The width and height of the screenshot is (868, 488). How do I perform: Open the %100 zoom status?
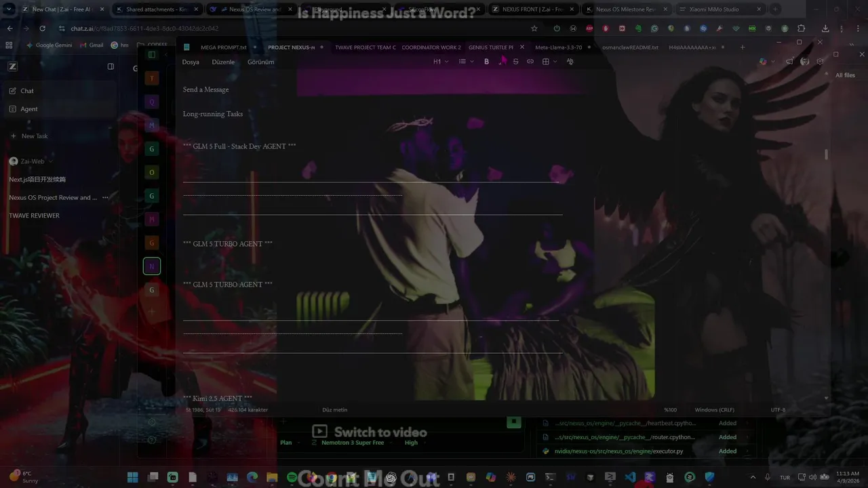point(670,409)
